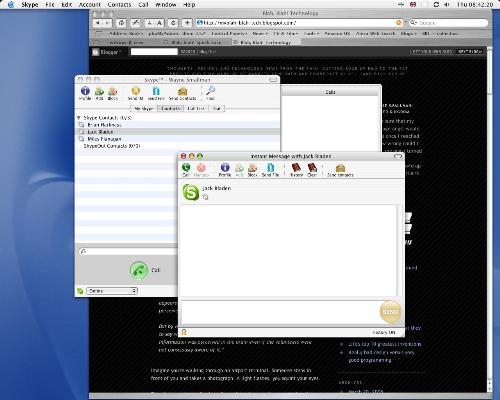This screenshot has height=400, width=500.
Task: Click the Instant Message text entry box
Action: tap(279, 313)
